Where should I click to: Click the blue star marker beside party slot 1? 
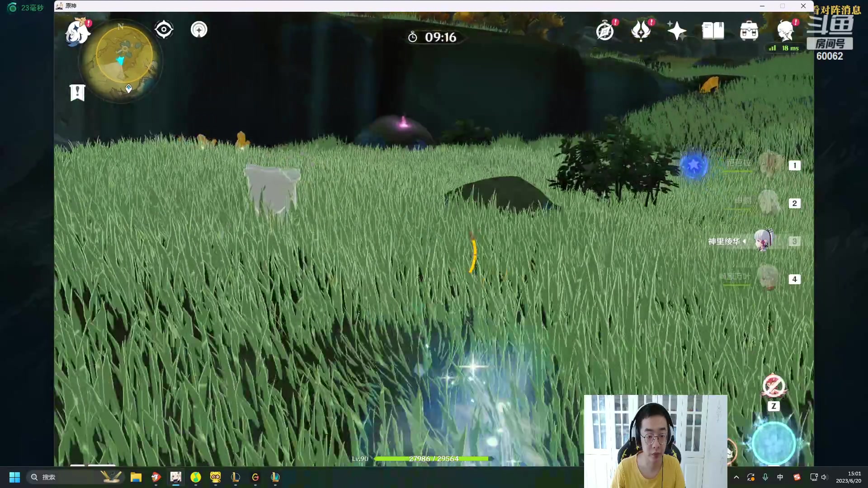point(693,165)
